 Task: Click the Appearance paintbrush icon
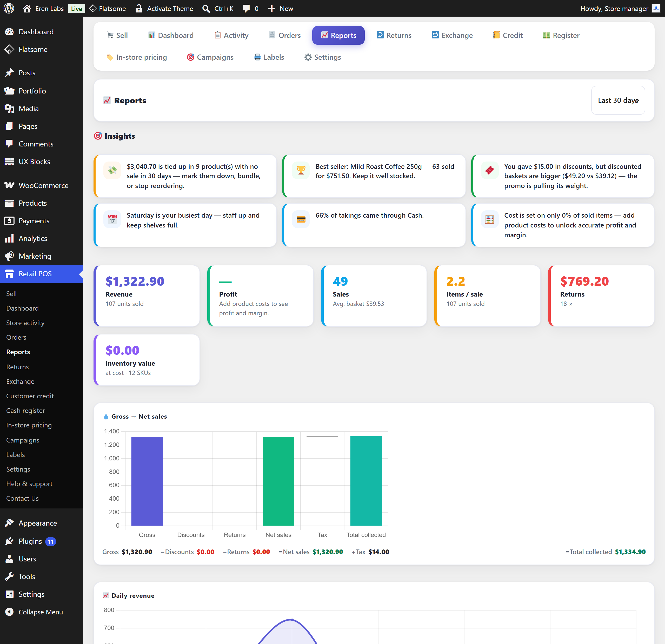pos(10,523)
